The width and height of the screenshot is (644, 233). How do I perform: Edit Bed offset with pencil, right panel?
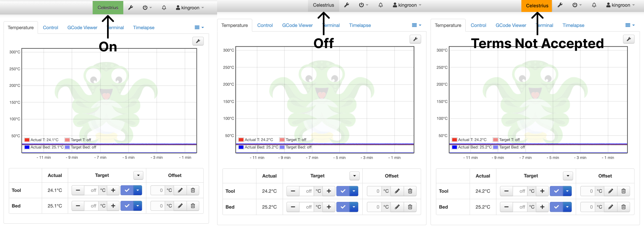(x=611, y=207)
